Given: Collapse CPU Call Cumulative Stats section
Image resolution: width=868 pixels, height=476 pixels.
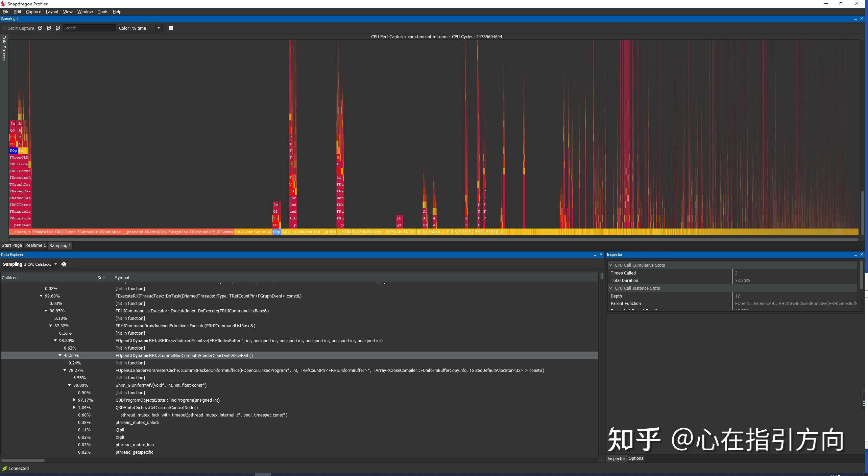Looking at the screenshot, I should [x=611, y=265].
